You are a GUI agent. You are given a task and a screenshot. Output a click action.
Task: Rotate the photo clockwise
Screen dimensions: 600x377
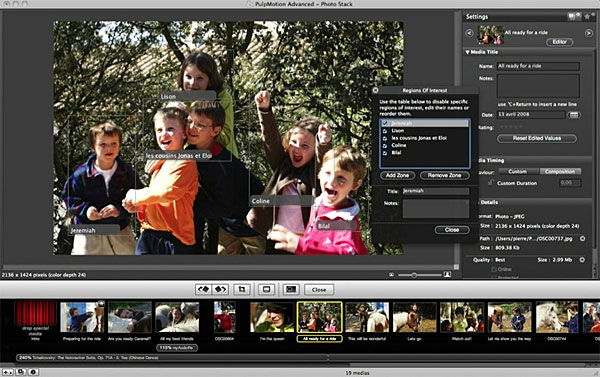[x=220, y=289]
